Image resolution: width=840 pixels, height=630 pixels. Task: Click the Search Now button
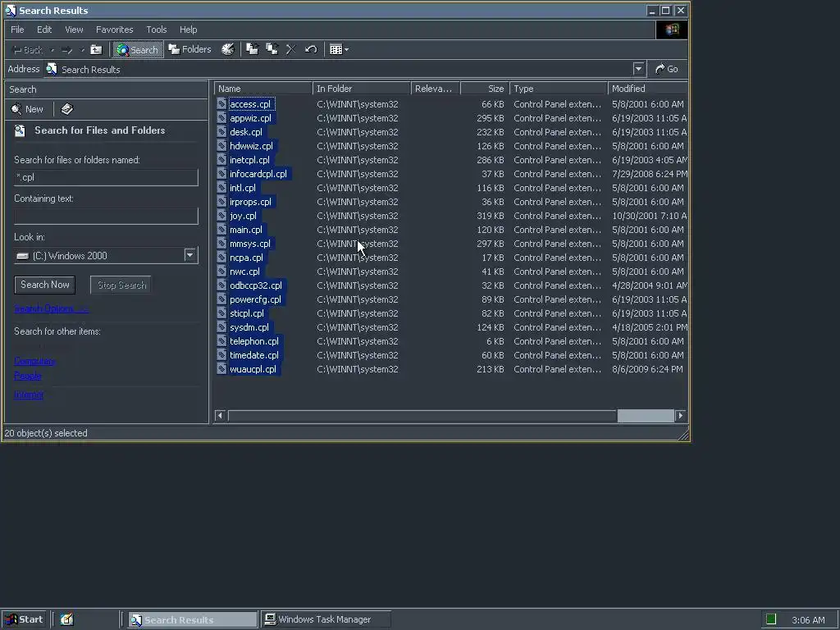pyautogui.click(x=45, y=285)
